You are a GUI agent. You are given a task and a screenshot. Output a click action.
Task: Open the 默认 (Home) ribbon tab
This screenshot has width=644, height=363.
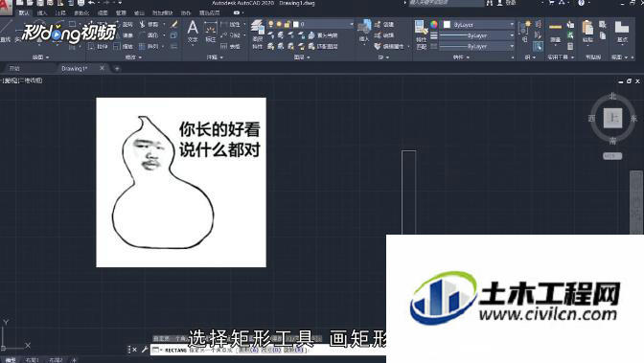click(x=24, y=12)
